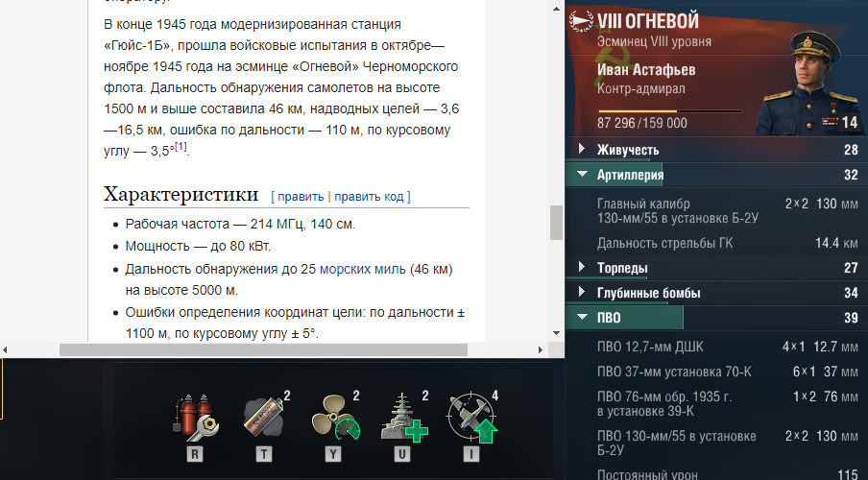Click the rank text 'Контр-адмирал'
Image resolution: width=868 pixels, height=480 pixels.
point(641,88)
